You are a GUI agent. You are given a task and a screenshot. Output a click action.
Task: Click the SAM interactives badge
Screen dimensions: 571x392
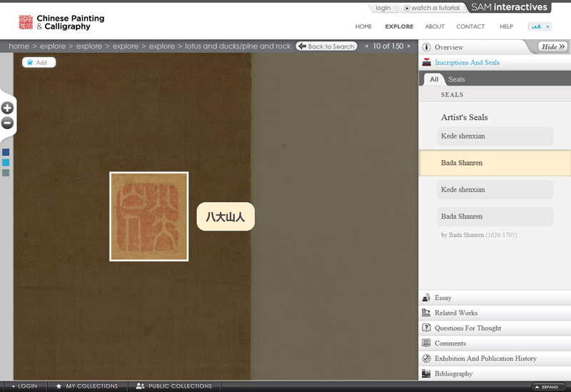click(509, 7)
